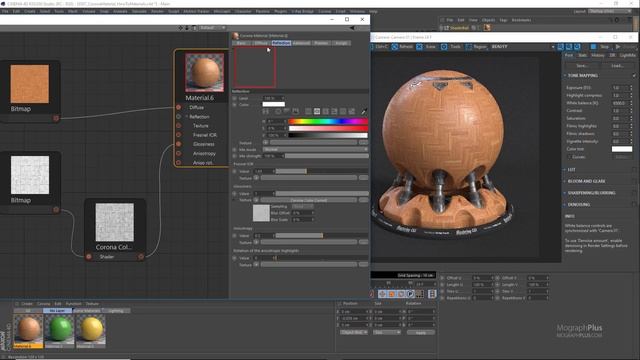This screenshot has height=360, width=640.
Task: Click the Stop render icon in VFB
Action: 593,47
